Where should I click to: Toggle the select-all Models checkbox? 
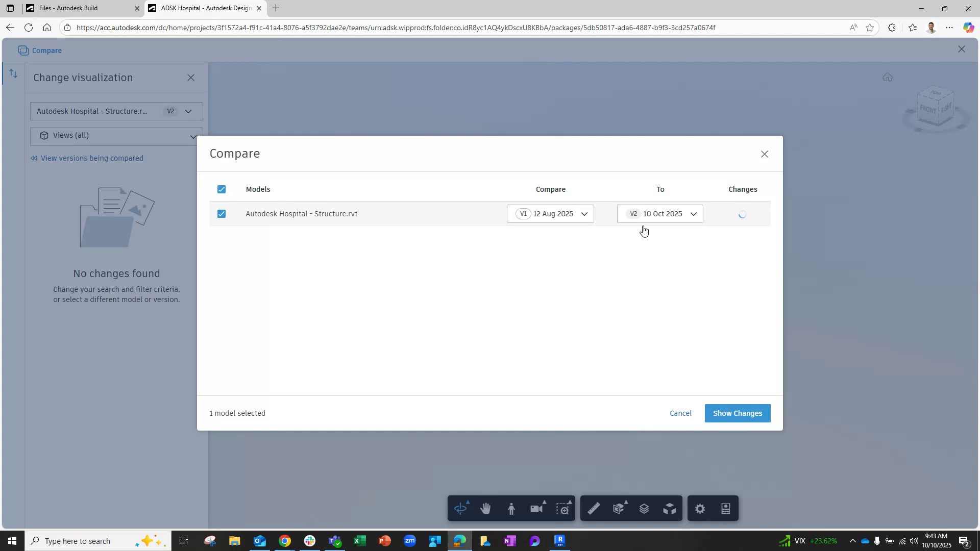pos(221,189)
